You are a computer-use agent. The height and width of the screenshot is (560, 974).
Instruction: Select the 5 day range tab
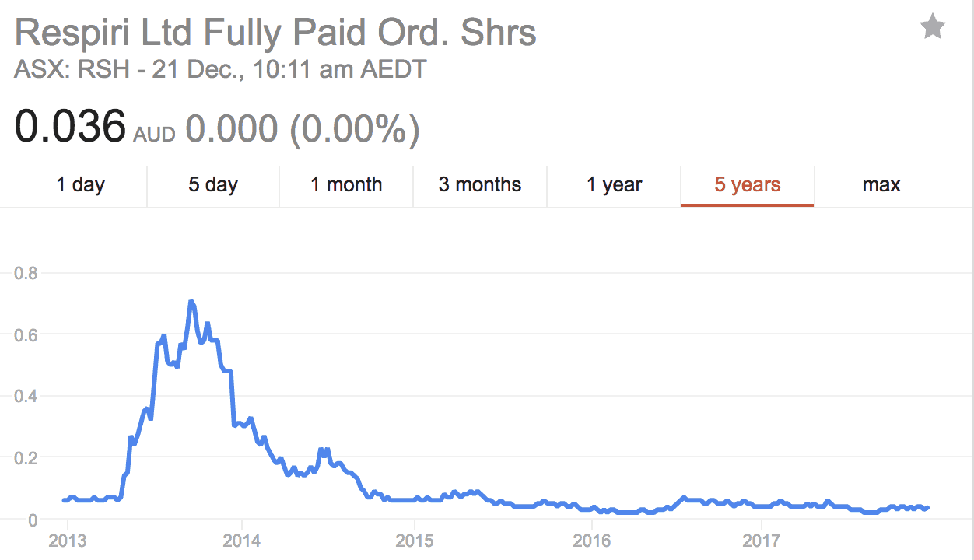(x=213, y=185)
